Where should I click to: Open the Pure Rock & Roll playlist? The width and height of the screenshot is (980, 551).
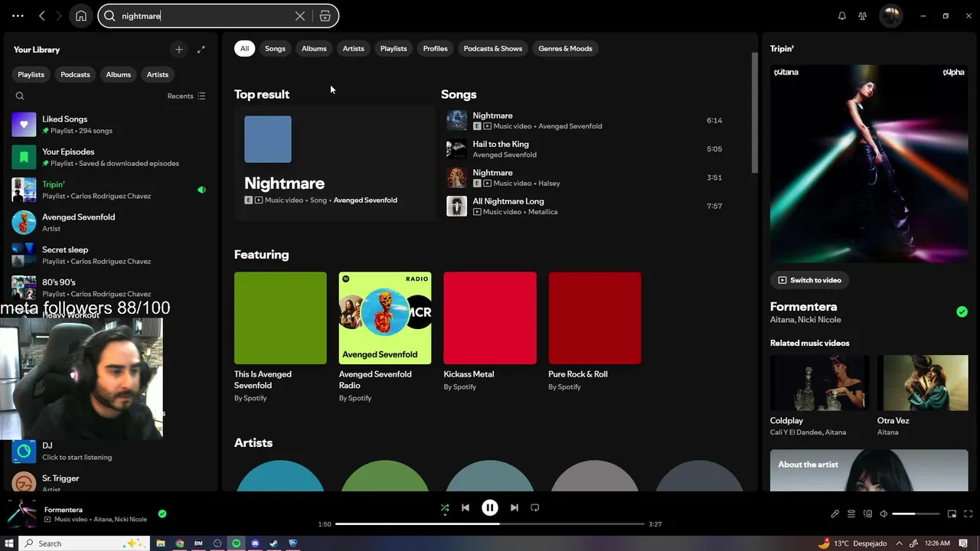pyautogui.click(x=595, y=333)
